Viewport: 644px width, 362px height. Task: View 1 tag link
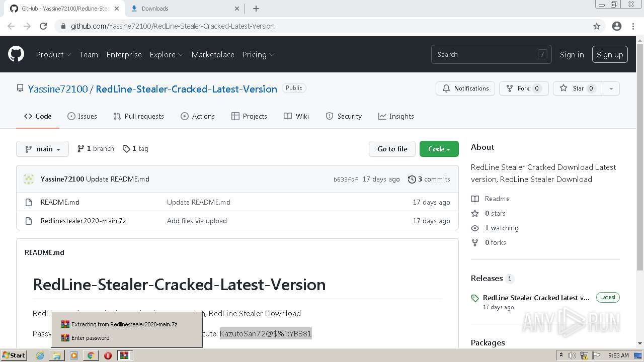click(x=135, y=149)
